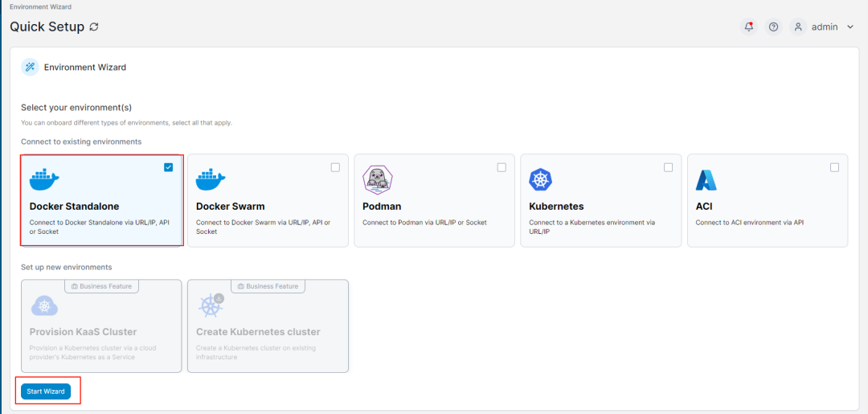This screenshot has width=868, height=414.
Task: Click the Docker Swarm whale logo
Action: [211, 178]
